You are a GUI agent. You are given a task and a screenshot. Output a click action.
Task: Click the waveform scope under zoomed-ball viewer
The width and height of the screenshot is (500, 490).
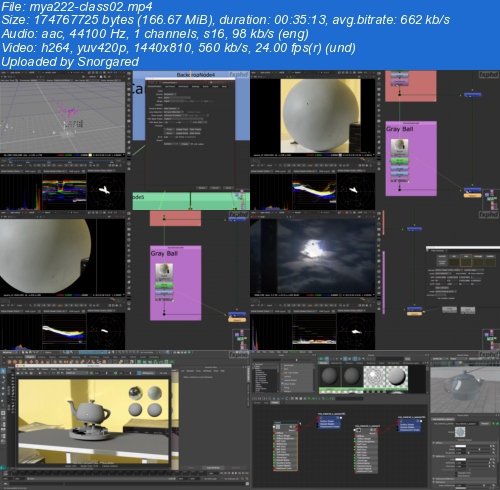pos(64,331)
